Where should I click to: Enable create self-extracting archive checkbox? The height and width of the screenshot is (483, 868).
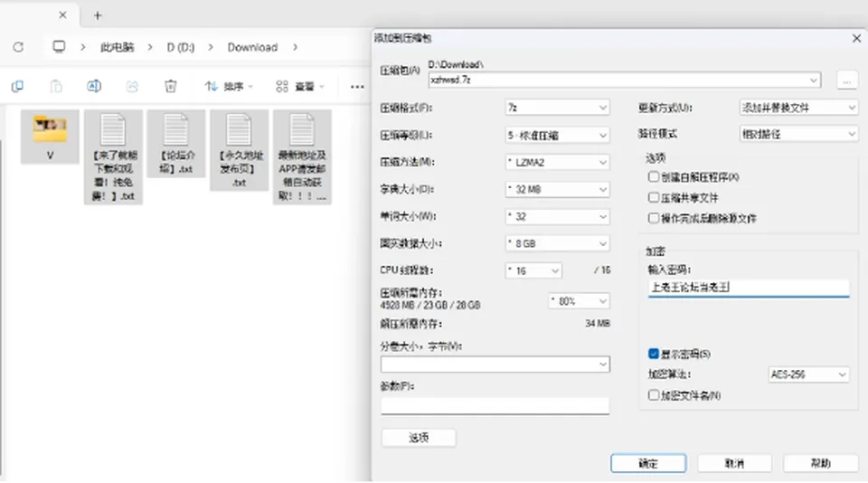pos(653,176)
